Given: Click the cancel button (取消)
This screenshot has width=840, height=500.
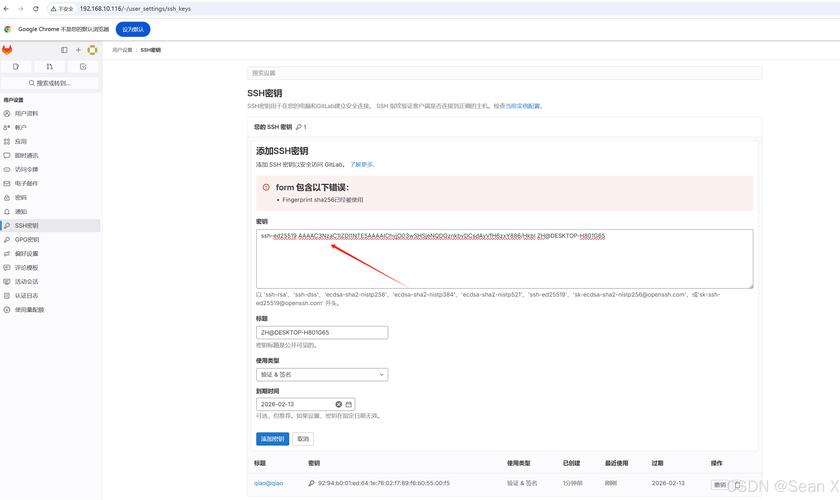Looking at the screenshot, I should pos(303,439).
